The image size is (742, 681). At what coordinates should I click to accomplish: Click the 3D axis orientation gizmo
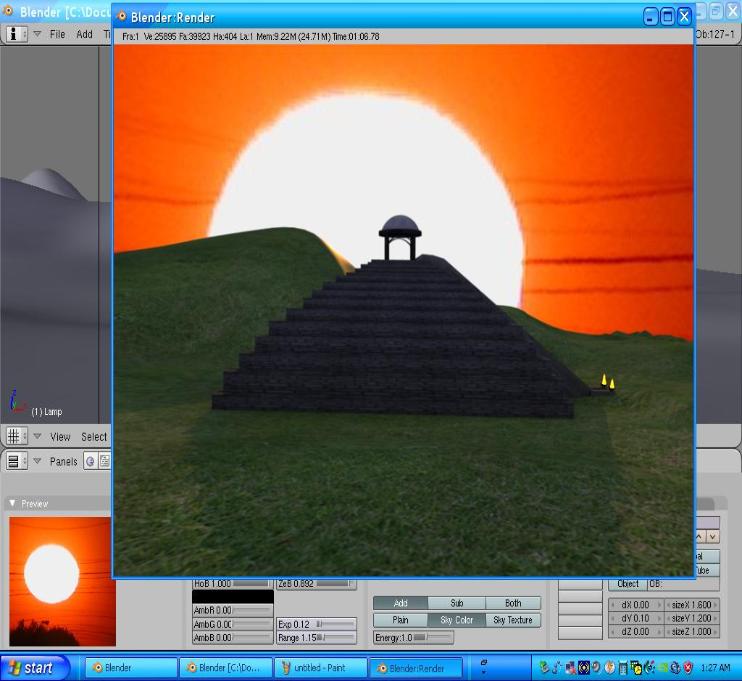(x=14, y=402)
